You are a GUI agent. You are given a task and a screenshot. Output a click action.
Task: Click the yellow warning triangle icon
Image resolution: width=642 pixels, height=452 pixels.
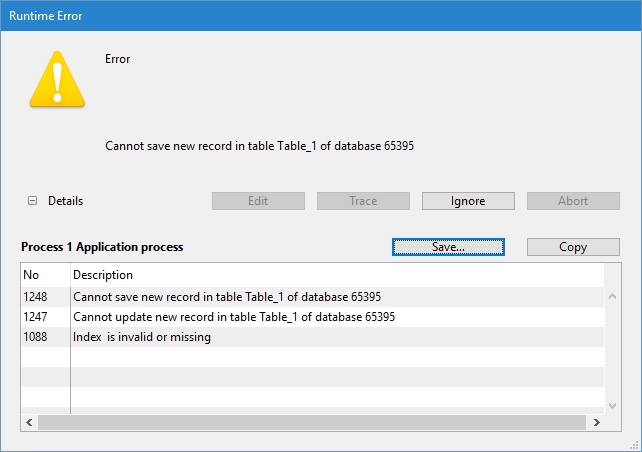(x=57, y=82)
